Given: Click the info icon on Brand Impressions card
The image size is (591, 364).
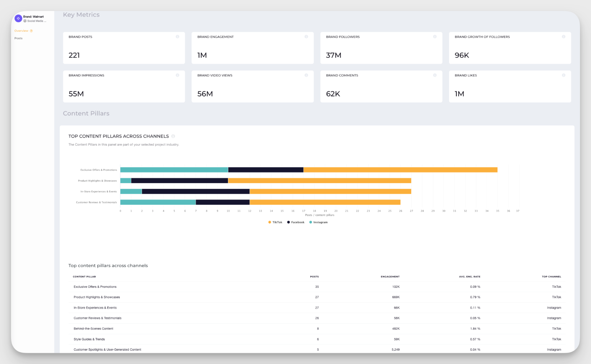Looking at the screenshot, I should click(x=177, y=75).
